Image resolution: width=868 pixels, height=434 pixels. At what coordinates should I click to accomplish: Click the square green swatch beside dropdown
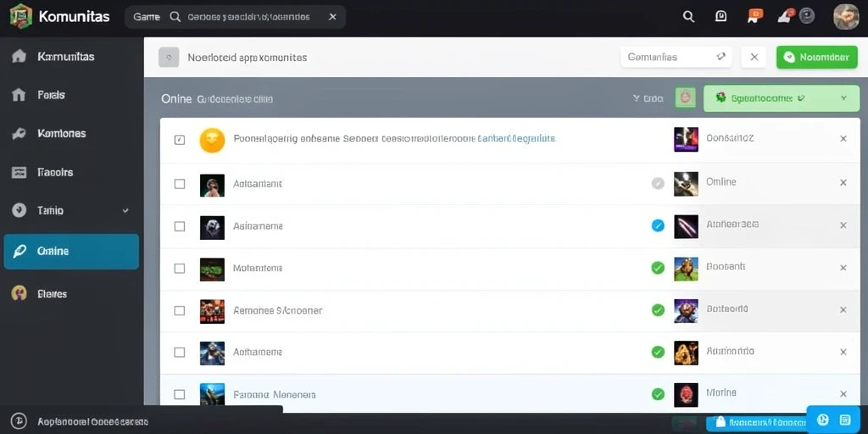coord(685,98)
